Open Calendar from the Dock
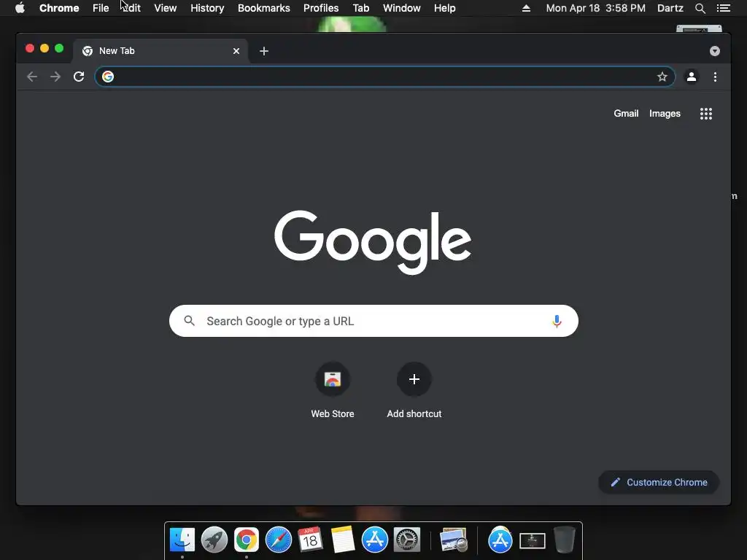The image size is (747, 560). (x=310, y=540)
